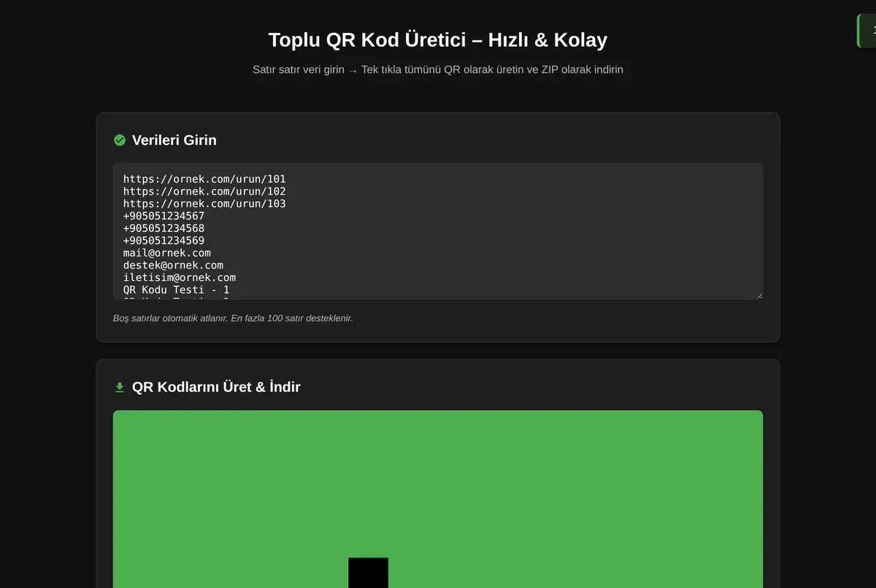The height and width of the screenshot is (588, 876).
Task: Click the textarea's corner resize grip
Action: pos(758,295)
